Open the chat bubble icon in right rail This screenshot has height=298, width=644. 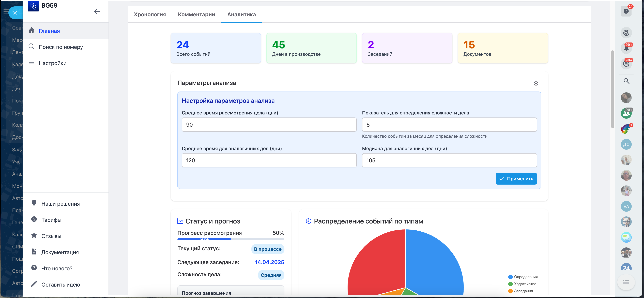(626, 237)
